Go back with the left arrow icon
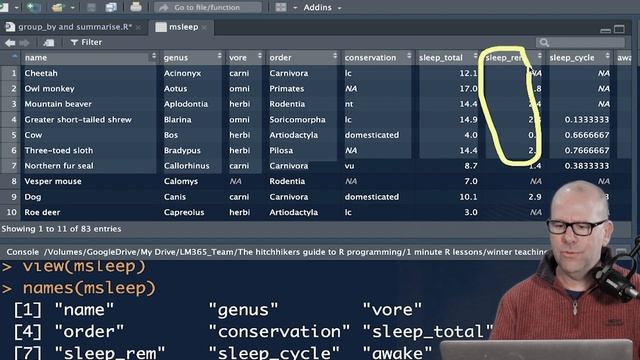Screen dimensions: 640x360 (10, 42)
